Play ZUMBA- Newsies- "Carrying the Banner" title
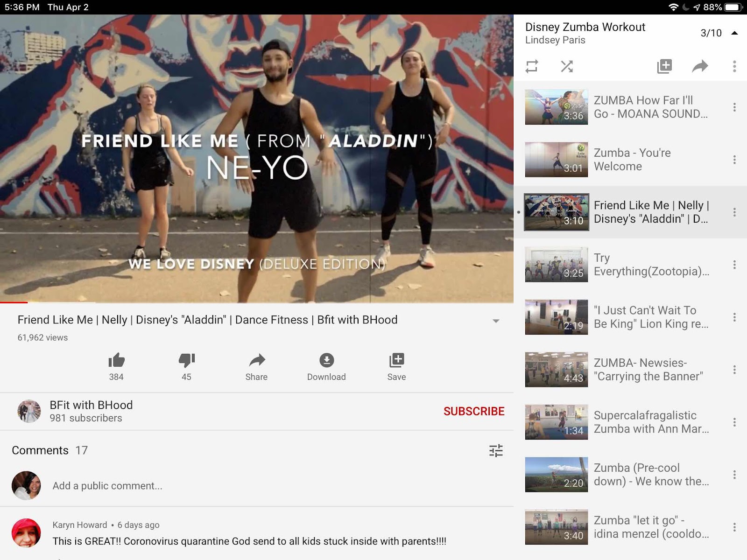747x560 pixels. [648, 370]
